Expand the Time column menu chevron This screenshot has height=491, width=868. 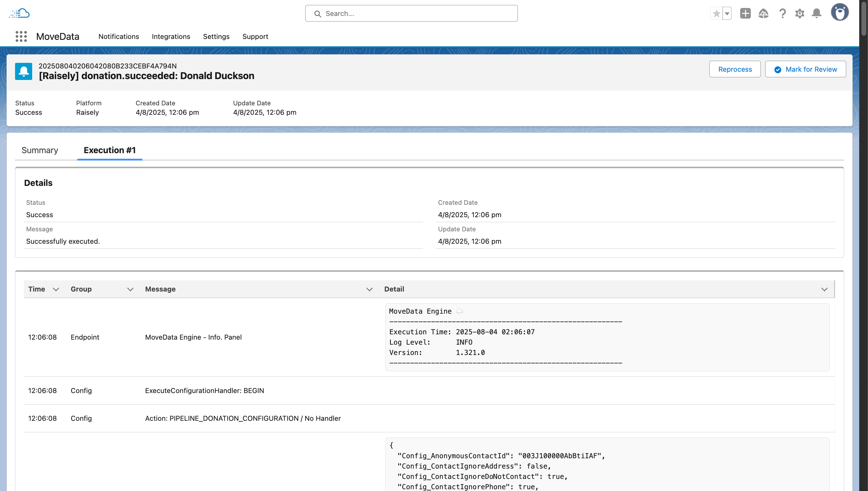pos(56,289)
